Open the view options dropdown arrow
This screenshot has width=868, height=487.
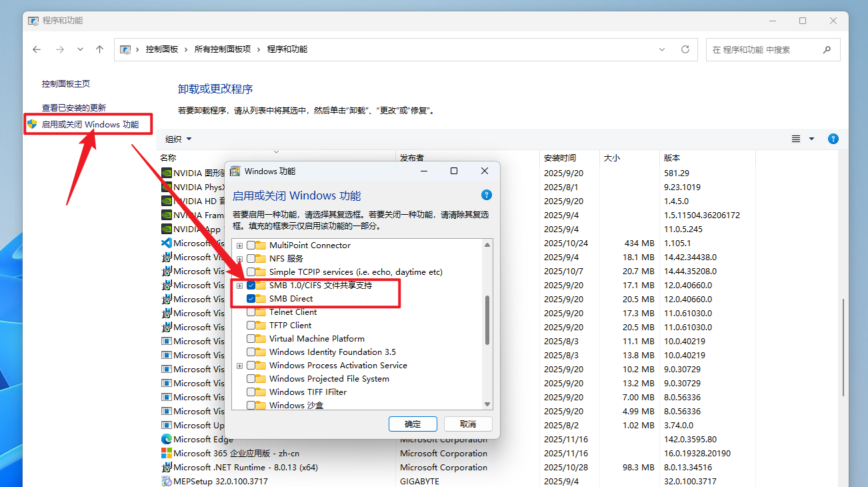[x=811, y=139]
